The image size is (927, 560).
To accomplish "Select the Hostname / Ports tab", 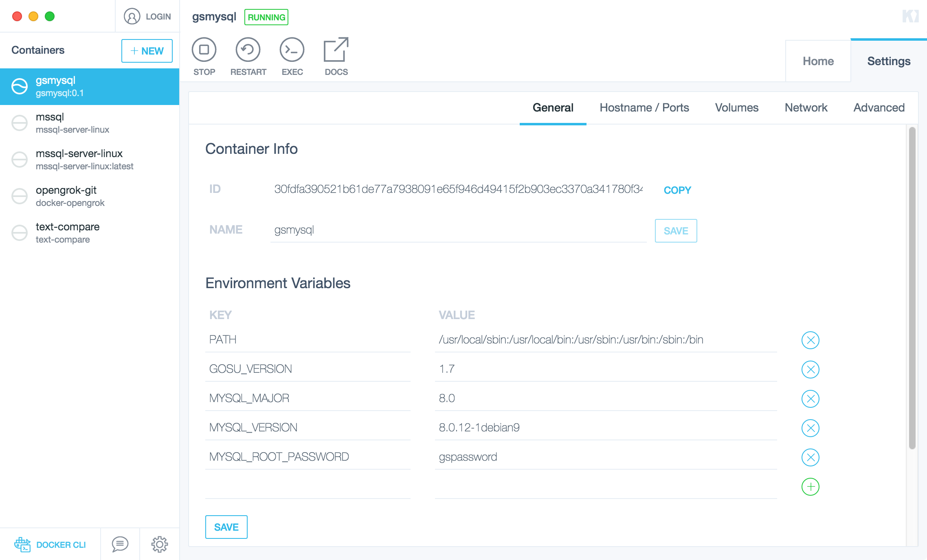I will coord(644,107).
